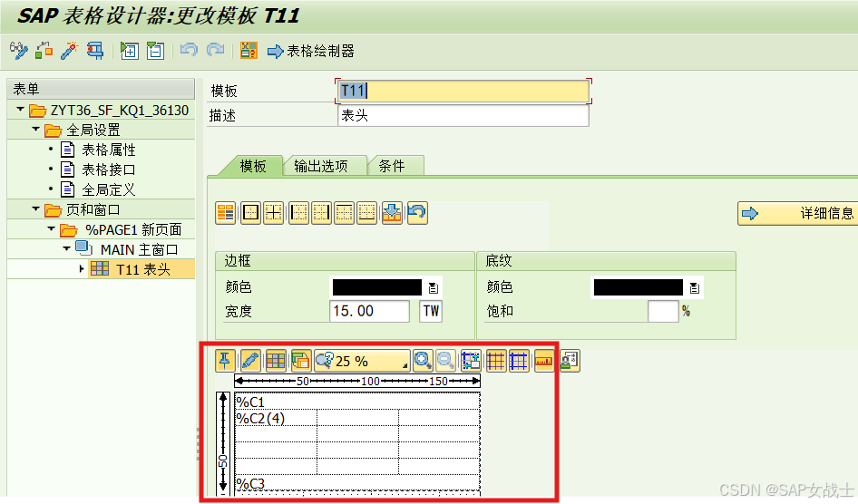Image resolution: width=858 pixels, height=504 pixels.
Task: Apply the top border line button
Action: (x=344, y=213)
